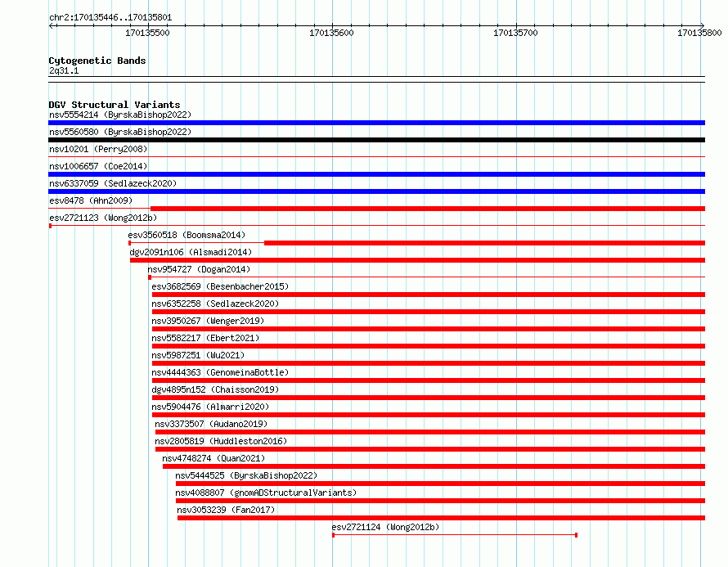Click ruler position 170135500
This screenshot has height=567, width=728.
pos(147,33)
